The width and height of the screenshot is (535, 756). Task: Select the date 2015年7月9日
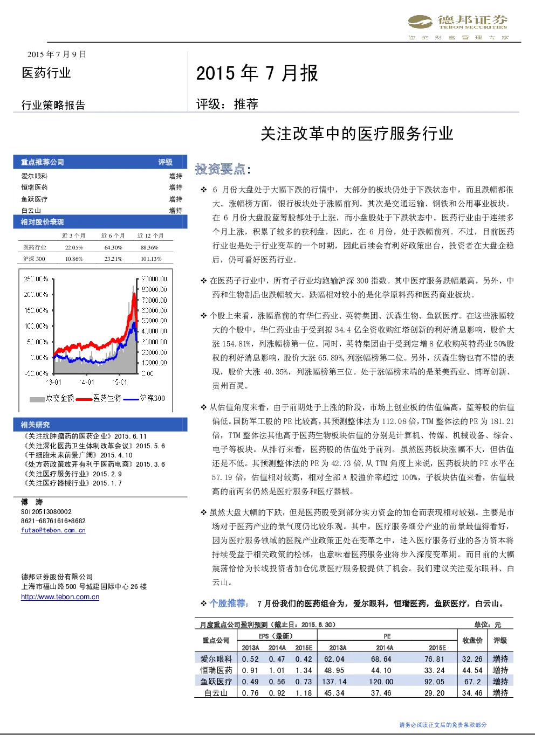tap(57, 54)
